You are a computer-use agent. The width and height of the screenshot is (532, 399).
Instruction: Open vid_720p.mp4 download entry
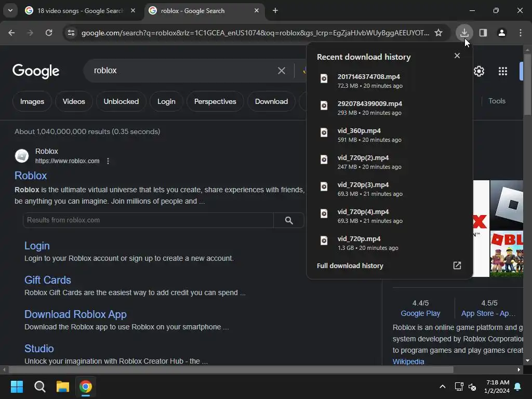point(390,243)
